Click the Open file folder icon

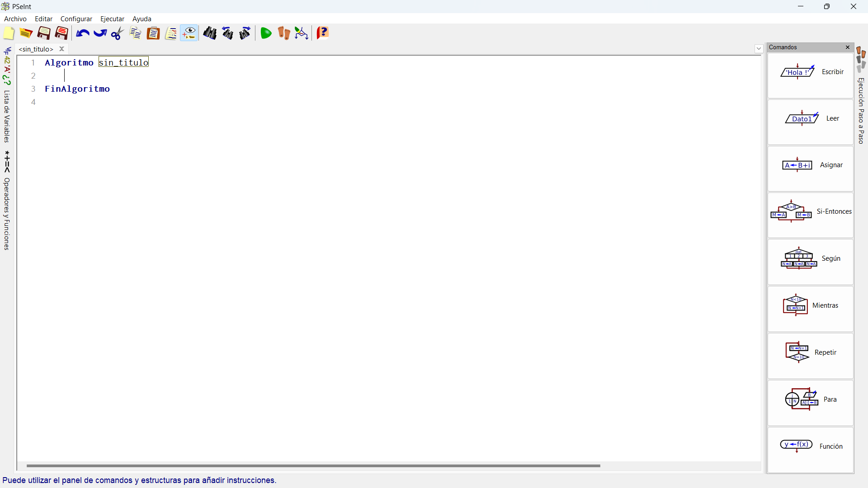click(26, 33)
